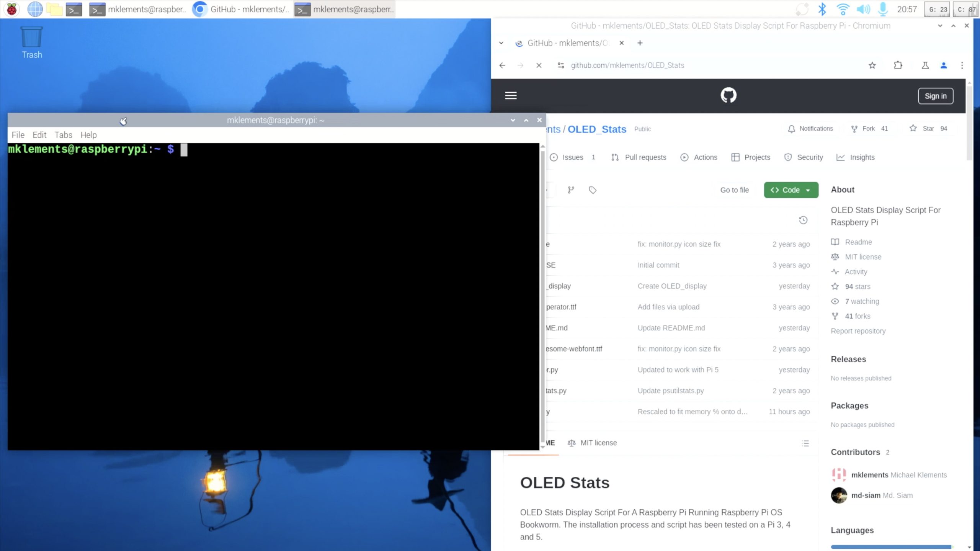Open the MIT license sidebar link
The height and width of the screenshot is (551, 980).
click(x=863, y=257)
